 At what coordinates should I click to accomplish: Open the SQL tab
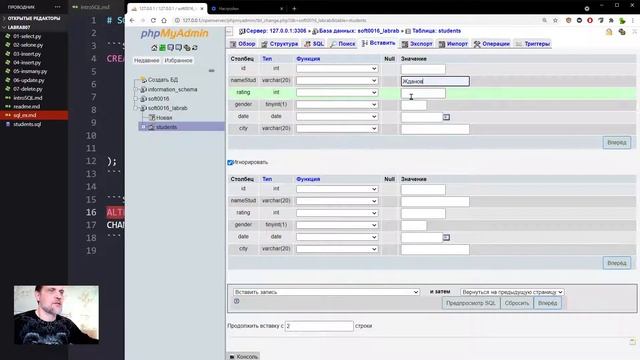tap(314, 44)
